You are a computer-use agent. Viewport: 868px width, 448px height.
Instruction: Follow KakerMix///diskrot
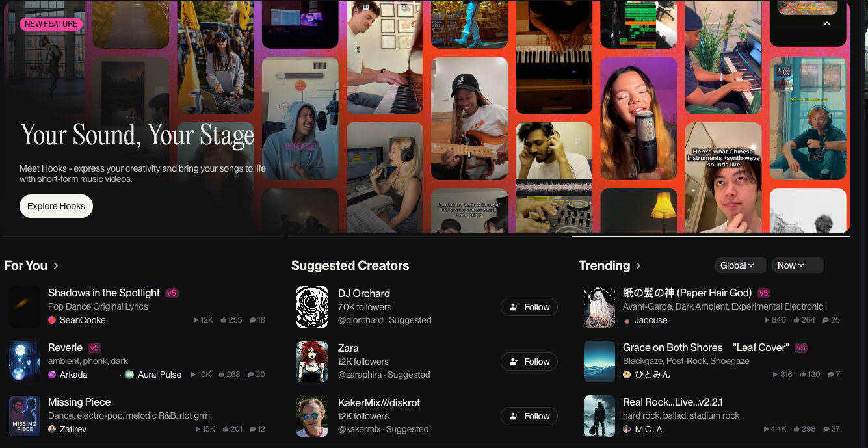click(529, 416)
